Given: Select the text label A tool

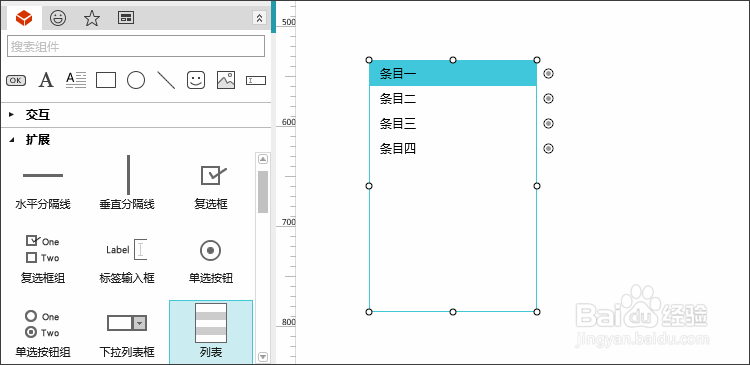Looking at the screenshot, I should pyautogui.click(x=46, y=80).
